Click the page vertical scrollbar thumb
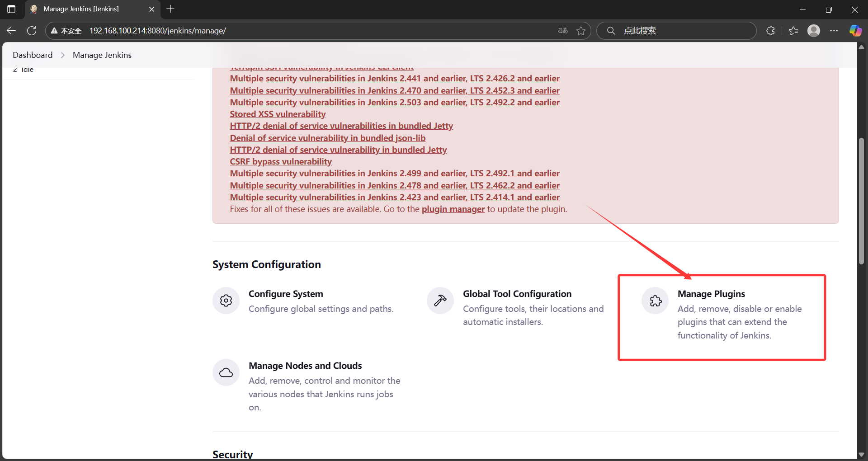 [862, 201]
